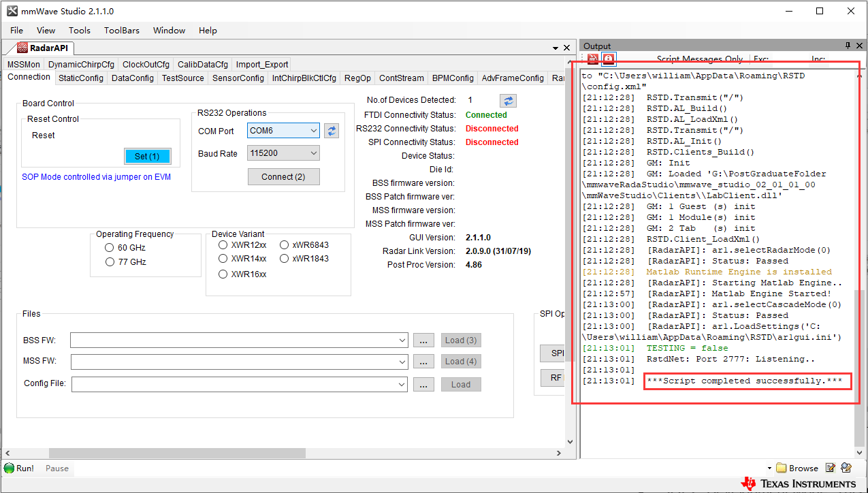
Task: Click the new script icon beside edit
Action: tap(846, 468)
